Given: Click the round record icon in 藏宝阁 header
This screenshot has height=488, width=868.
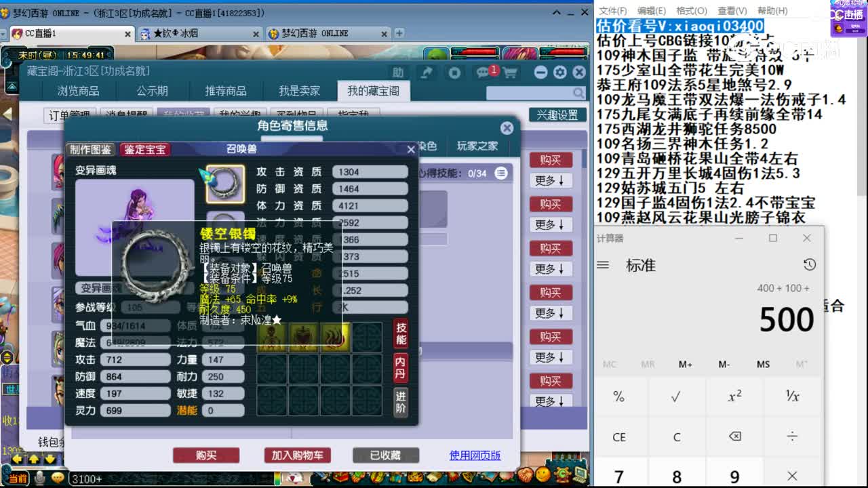Looking at the screenshot, I should 454,73.
